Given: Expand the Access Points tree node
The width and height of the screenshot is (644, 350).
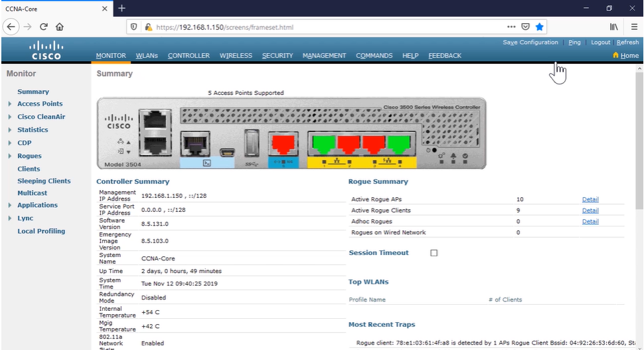Looking at the screenshot, I should point(10,104).
